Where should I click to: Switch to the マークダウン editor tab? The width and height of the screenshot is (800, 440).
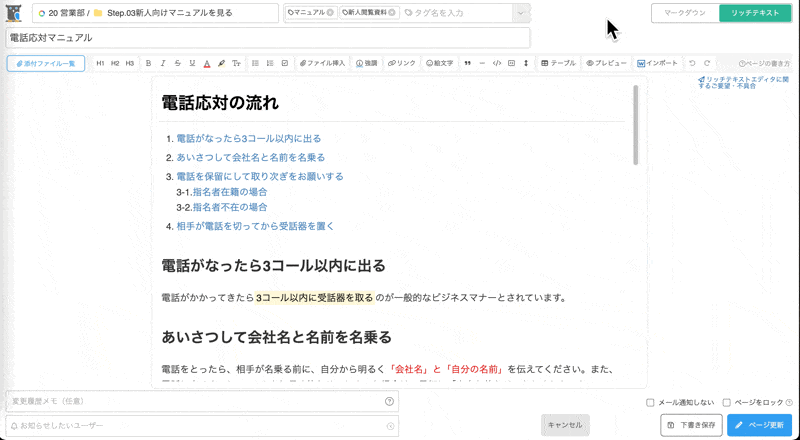[684, 13]
